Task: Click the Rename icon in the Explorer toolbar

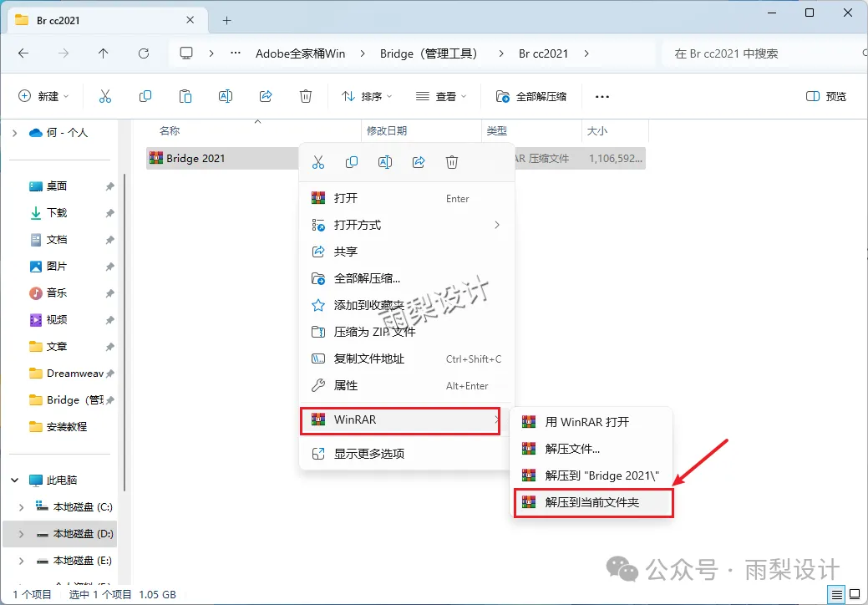Action: click(x=226, y=96)
